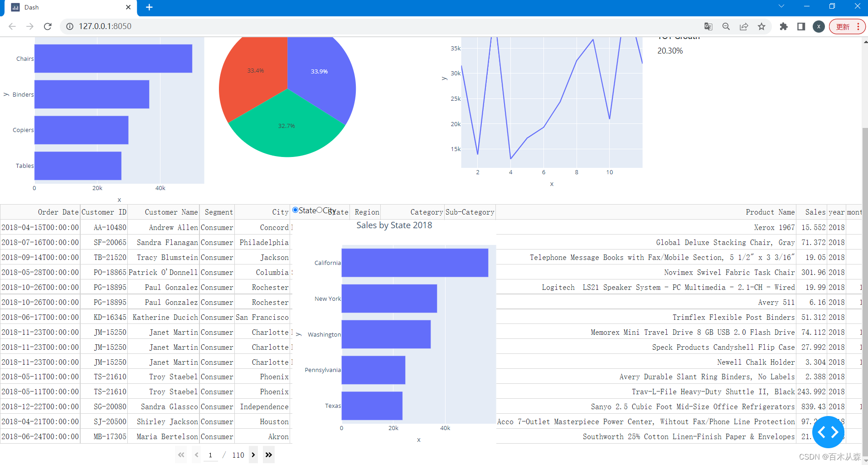
Task: Open Chrome update button menu
Action: tap(847, 26)
